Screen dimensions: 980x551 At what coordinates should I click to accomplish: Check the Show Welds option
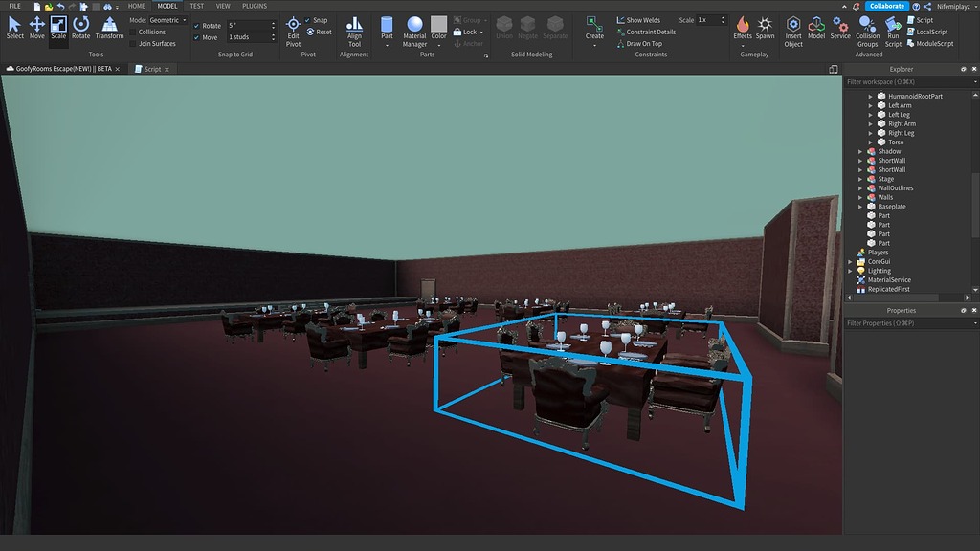(x=621, y=18)
